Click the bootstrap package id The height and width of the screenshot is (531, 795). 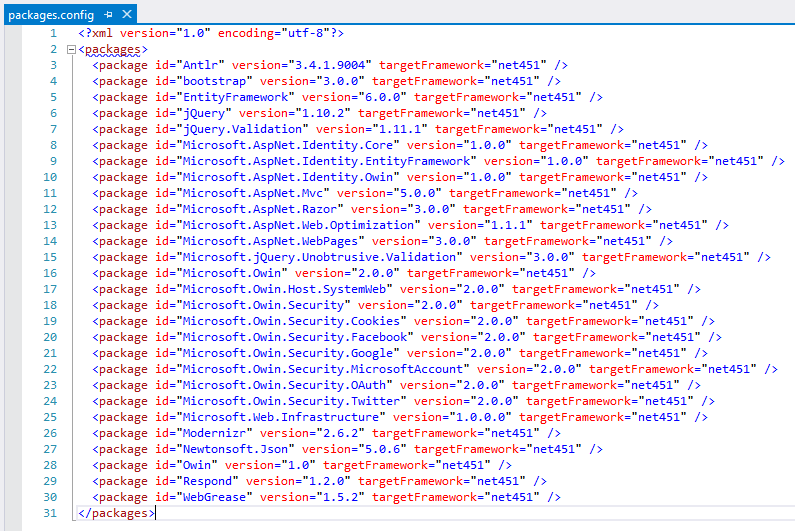pyautogui.click(x=214, y=82)
